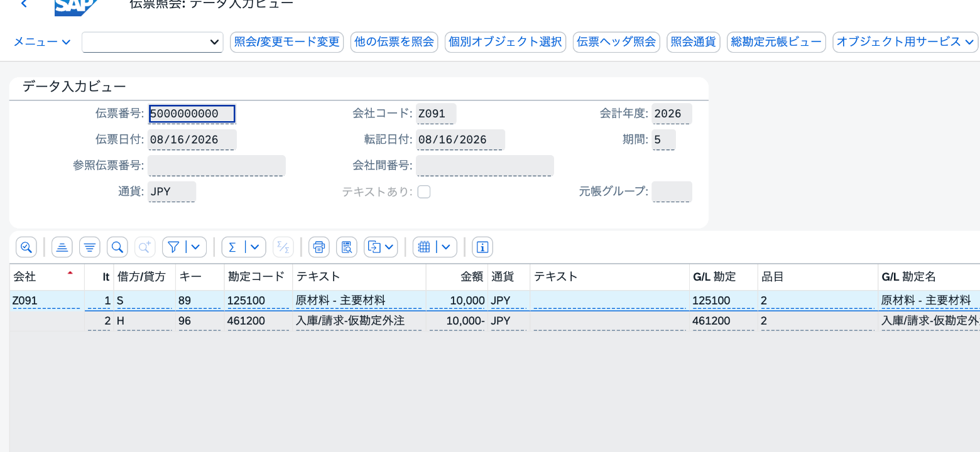Click the 他の伝票を照会 button
Viewport: 980px width, 452px height.
(395, 42)
